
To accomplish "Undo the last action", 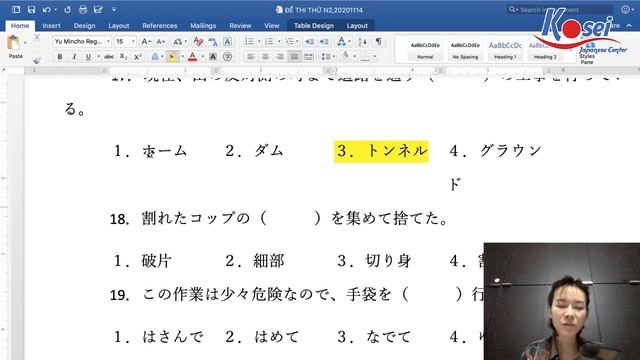I will (x=47, y=9).
